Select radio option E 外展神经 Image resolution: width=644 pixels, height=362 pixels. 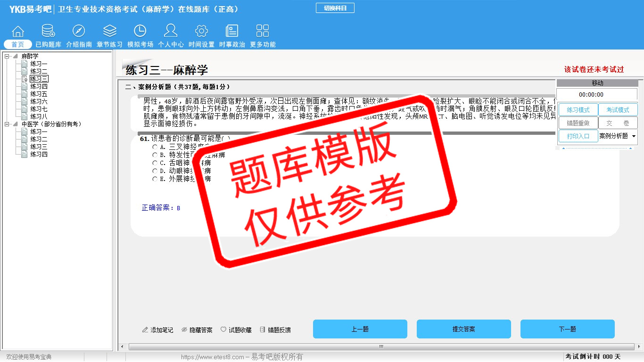(x=155, y=179)
